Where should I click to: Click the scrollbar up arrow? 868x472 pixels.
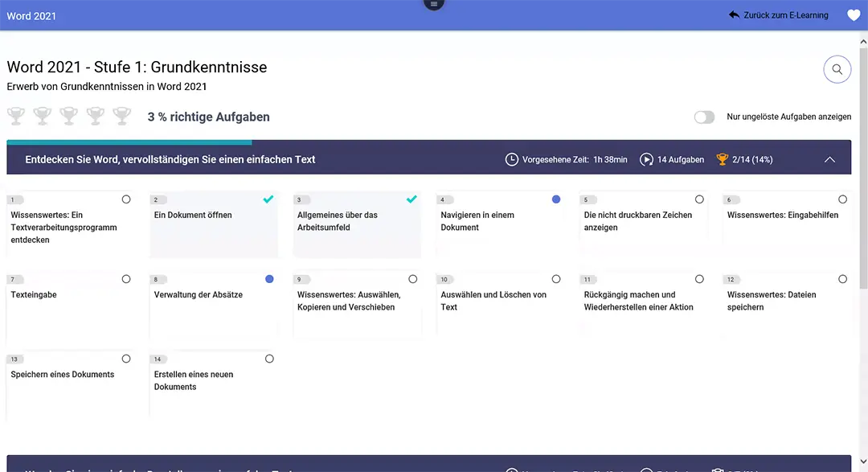[x=863, y=42]
